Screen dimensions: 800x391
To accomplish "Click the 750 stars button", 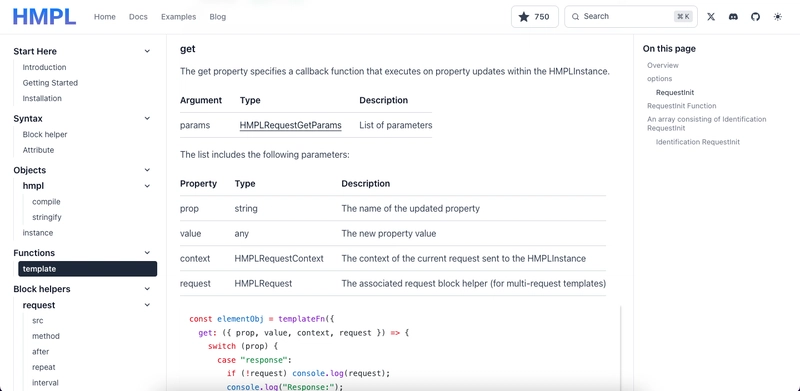I will click(535, 16).
